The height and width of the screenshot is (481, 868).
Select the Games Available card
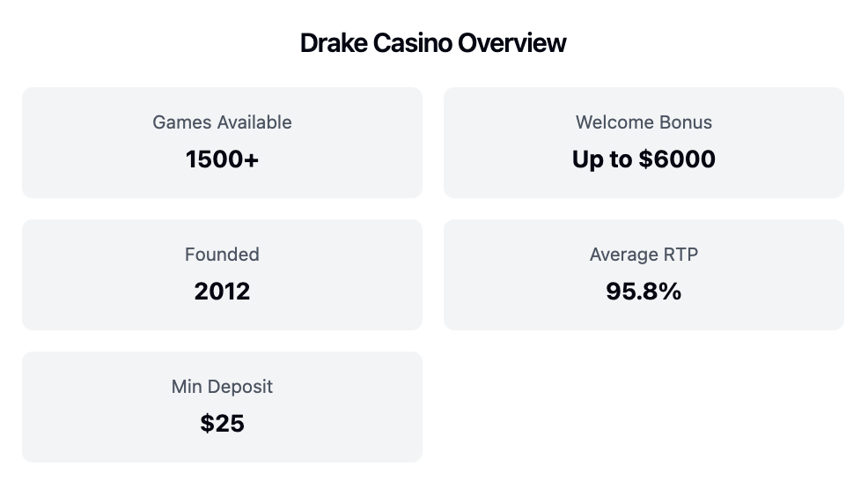click(222, 143)
